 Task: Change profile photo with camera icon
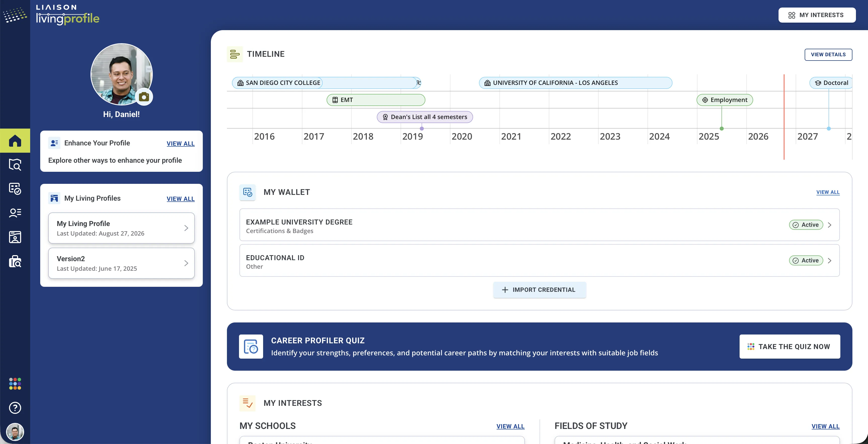click(144, 97)
